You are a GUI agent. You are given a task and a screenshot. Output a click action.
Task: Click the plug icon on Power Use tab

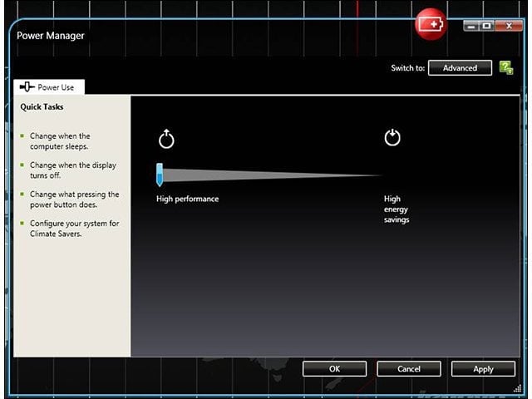27,86
